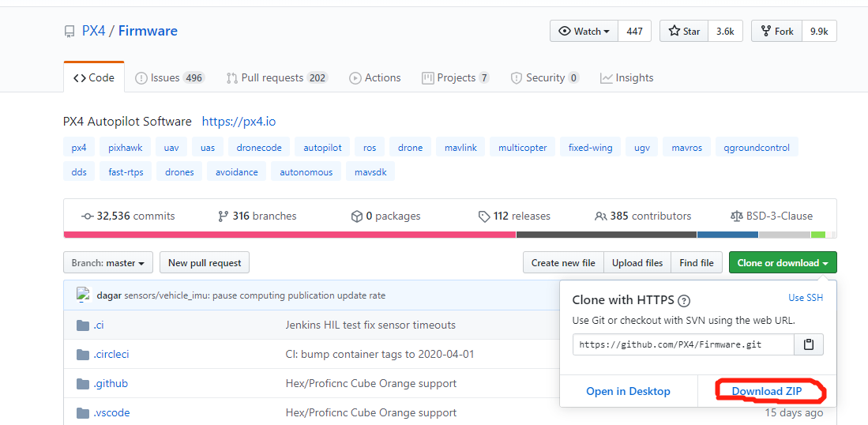Select the ugv topic tag
This screenshot has height=425, width=868.
coord(642,148)
